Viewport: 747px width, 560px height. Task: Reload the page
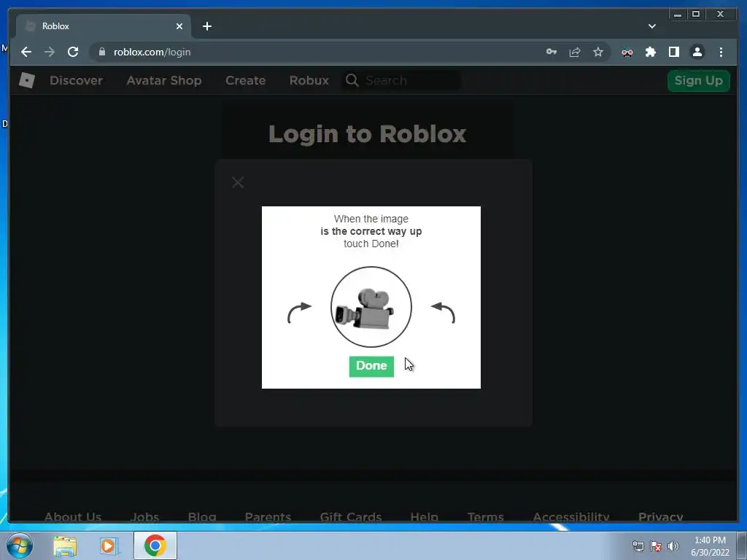coord(73,52)
